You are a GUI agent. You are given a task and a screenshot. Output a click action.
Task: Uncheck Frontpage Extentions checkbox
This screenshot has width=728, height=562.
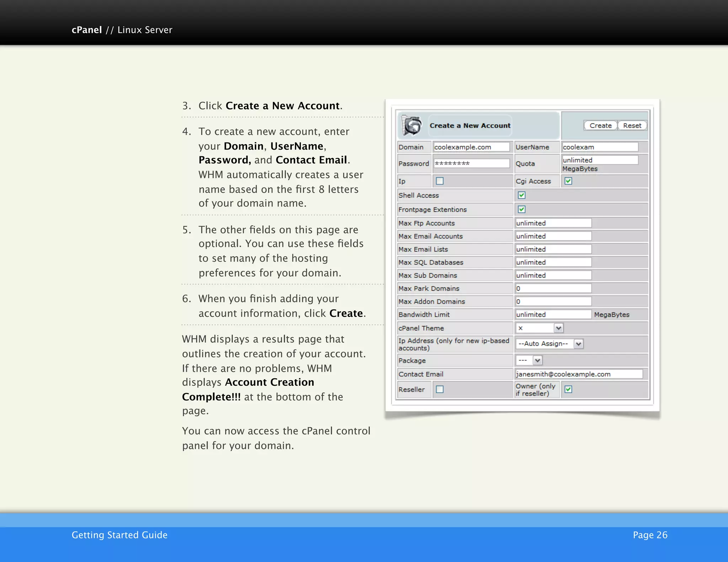(521, 209)
